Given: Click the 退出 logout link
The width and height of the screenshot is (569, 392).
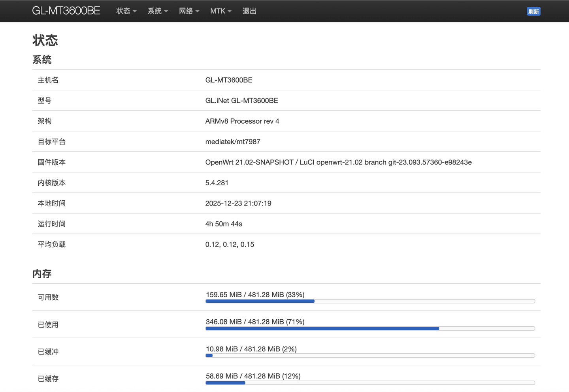Looking at the screenshot, I should coord(249,11).
